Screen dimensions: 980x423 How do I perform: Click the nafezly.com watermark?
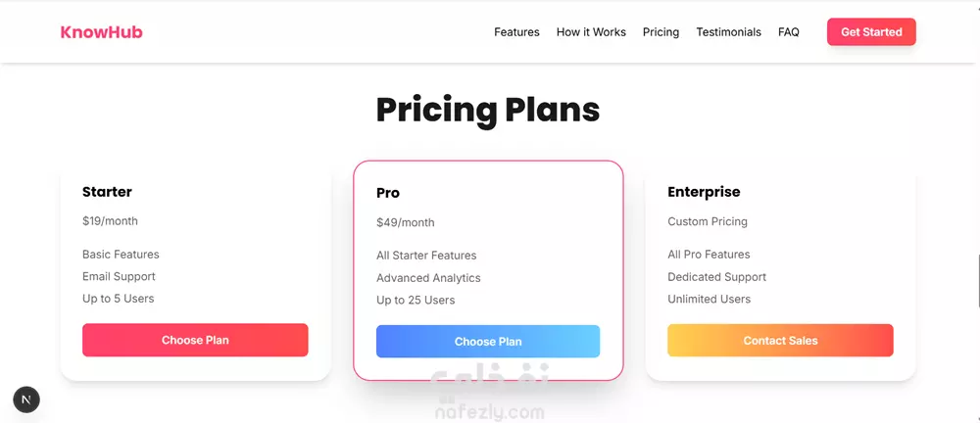point(489,412)
